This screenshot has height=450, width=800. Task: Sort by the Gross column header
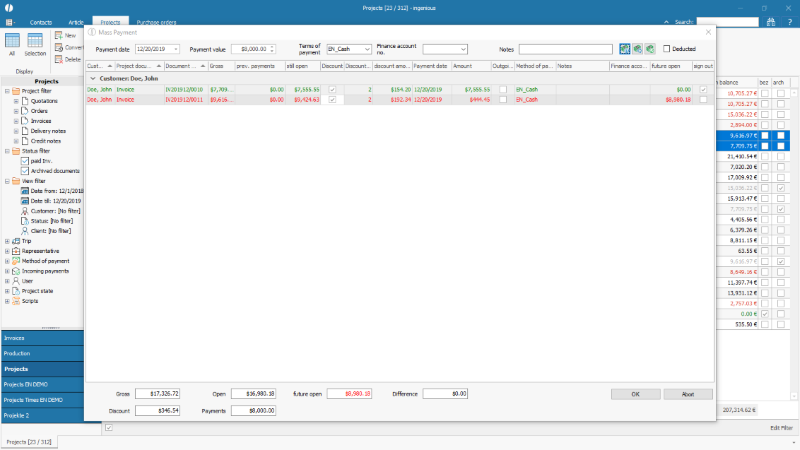coord(221,66)
